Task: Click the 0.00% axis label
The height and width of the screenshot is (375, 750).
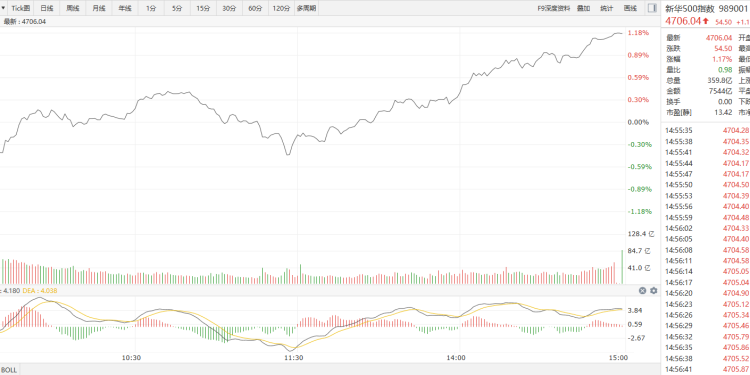Action: pyautogui.click(x=638, y=122)
